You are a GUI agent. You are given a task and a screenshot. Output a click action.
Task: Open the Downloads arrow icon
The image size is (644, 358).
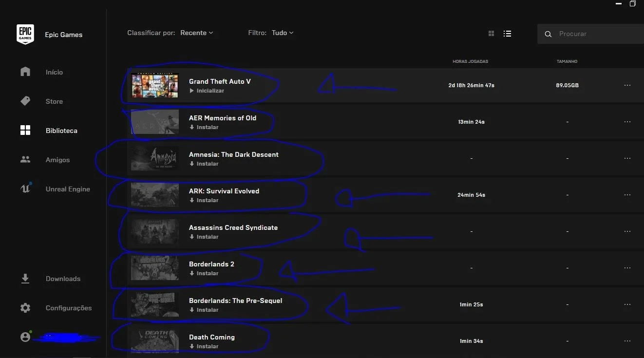[25, 279]
